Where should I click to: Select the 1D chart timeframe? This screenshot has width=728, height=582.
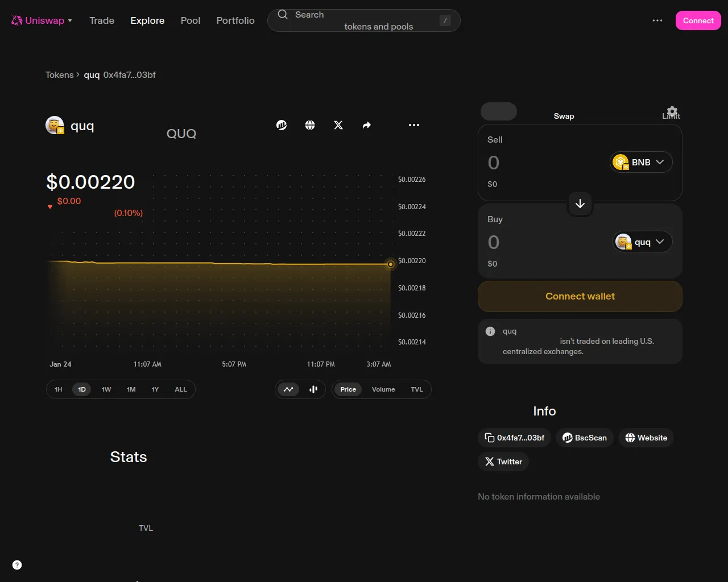tap(82, 389)
